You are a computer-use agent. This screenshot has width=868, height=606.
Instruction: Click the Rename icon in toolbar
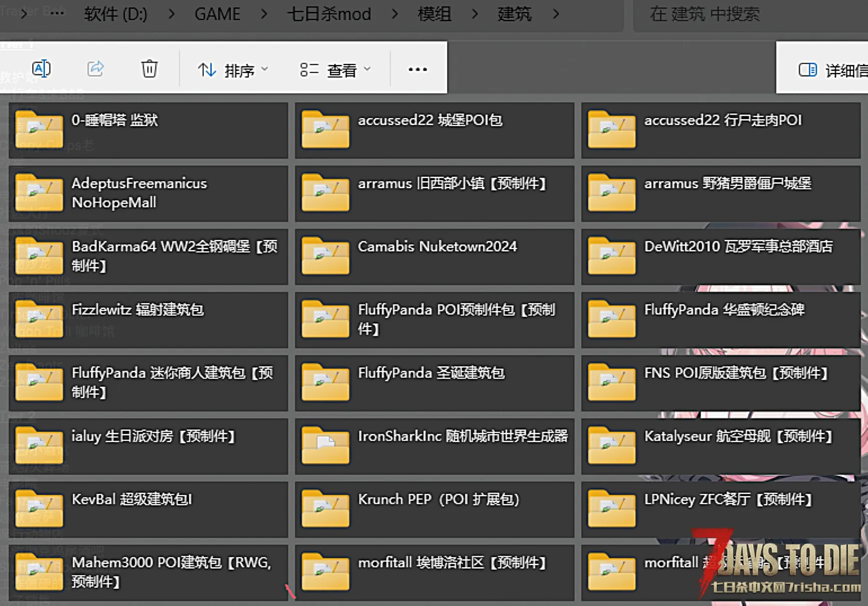tap(41, 69)
